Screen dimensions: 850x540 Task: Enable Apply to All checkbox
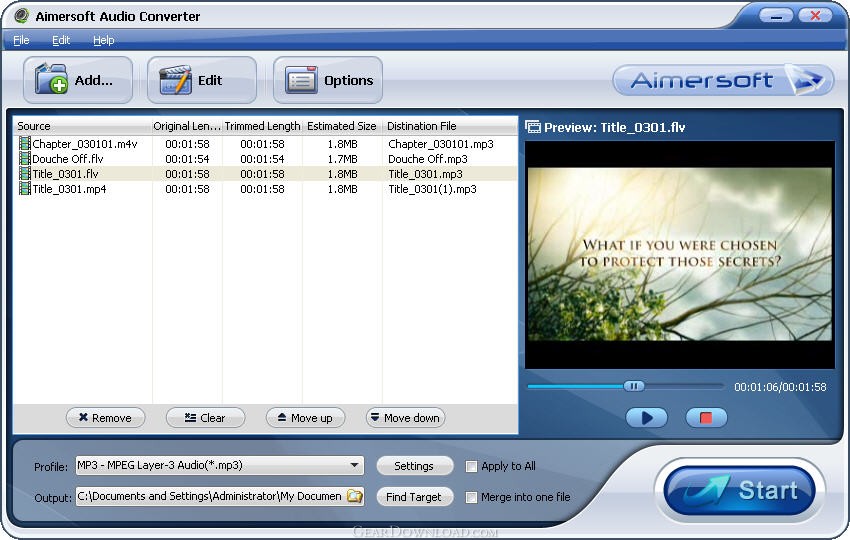click(x=472, y=466)
